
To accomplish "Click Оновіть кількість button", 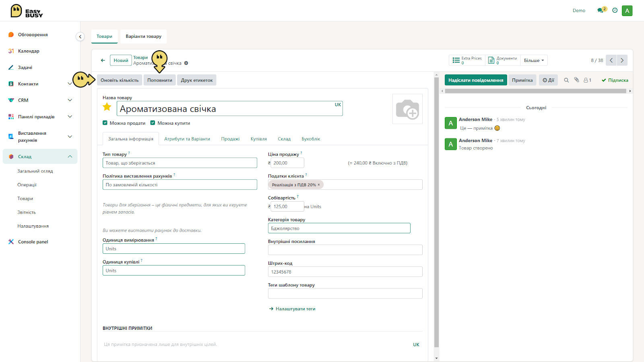I will pos(120,80).
